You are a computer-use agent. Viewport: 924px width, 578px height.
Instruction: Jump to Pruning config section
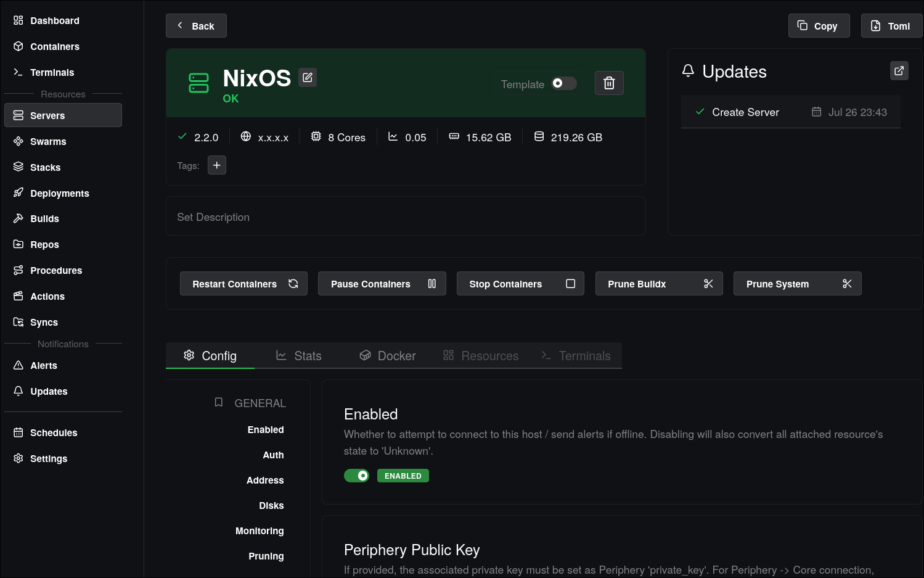pyautogui.click(x=266, y=556)
